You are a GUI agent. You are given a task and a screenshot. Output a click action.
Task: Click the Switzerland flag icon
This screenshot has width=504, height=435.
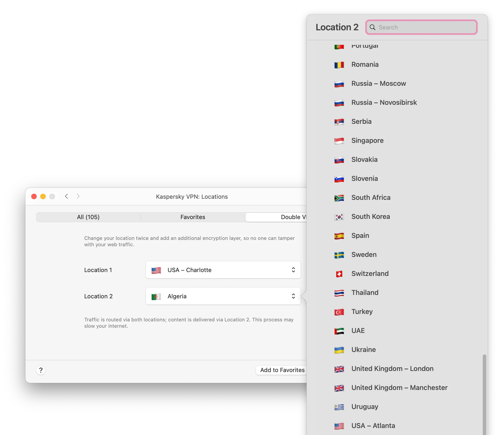339,273
